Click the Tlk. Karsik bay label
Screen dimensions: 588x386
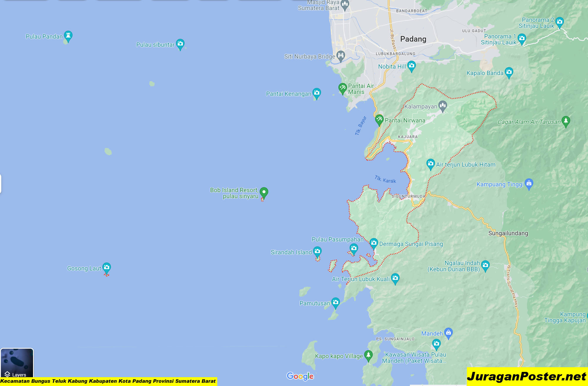click(385, 179)
